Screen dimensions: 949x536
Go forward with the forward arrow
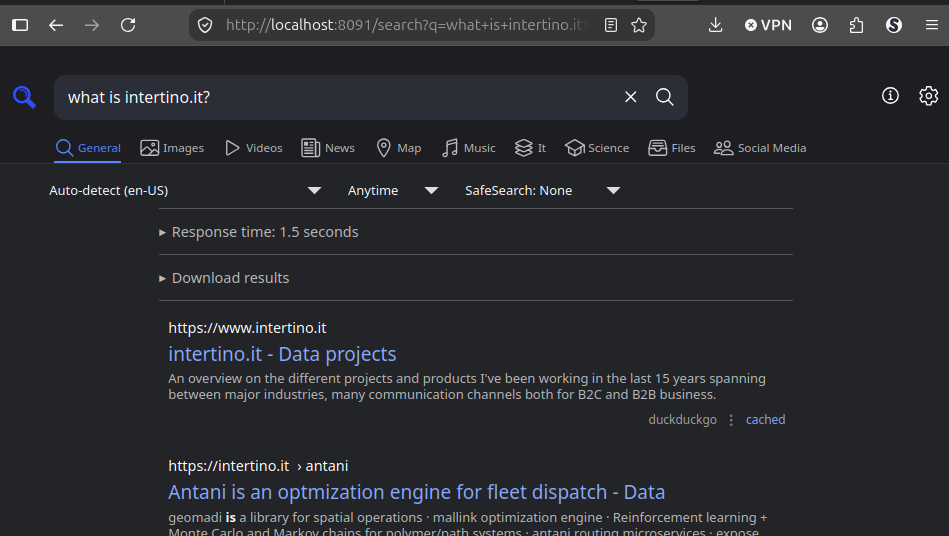click(92, 25)
